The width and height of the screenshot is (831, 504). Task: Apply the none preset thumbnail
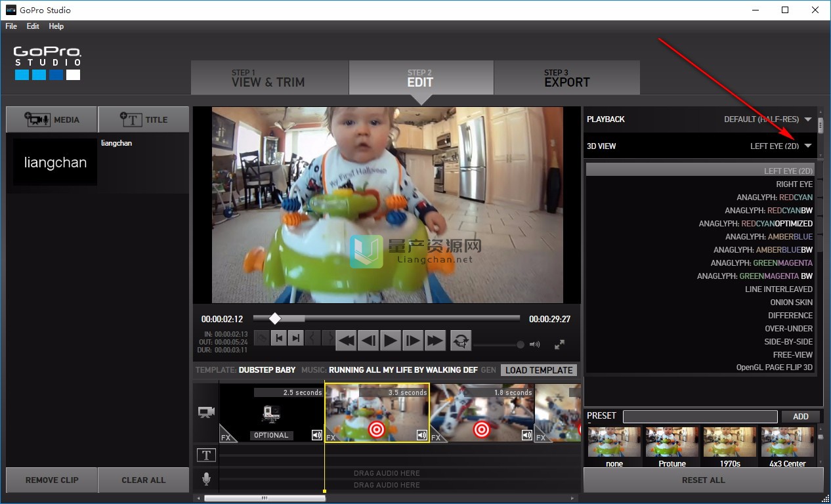pyautogui.click(x=614, y=442)
